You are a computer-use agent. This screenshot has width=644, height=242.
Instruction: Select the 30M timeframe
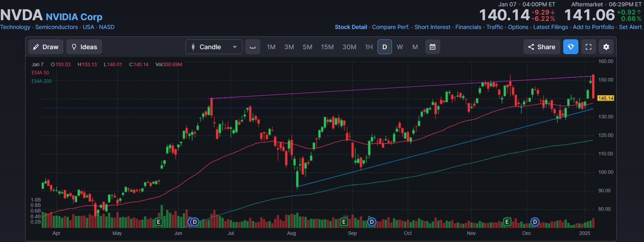(349, 47)
